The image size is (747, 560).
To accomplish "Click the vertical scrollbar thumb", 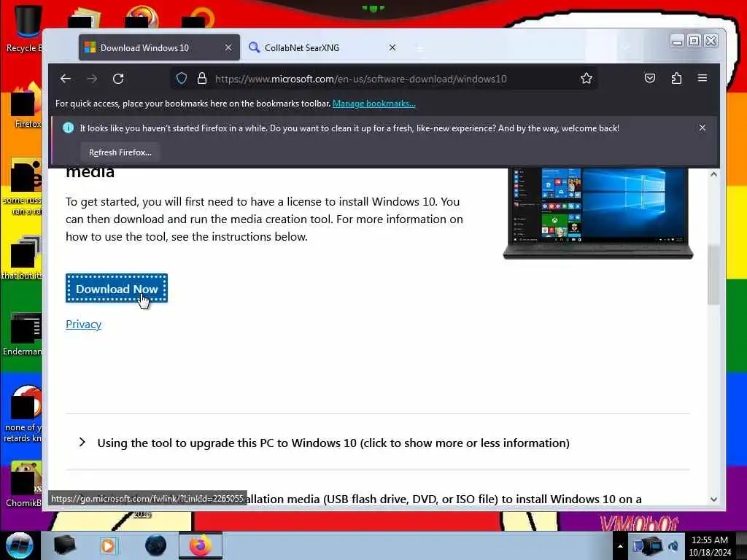I will (x=713, y=275).
